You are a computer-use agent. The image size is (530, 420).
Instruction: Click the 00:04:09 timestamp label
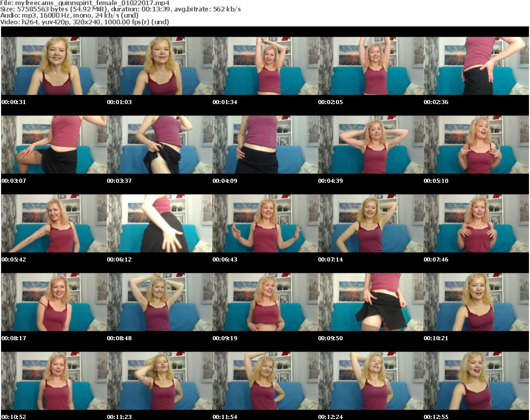225,181
